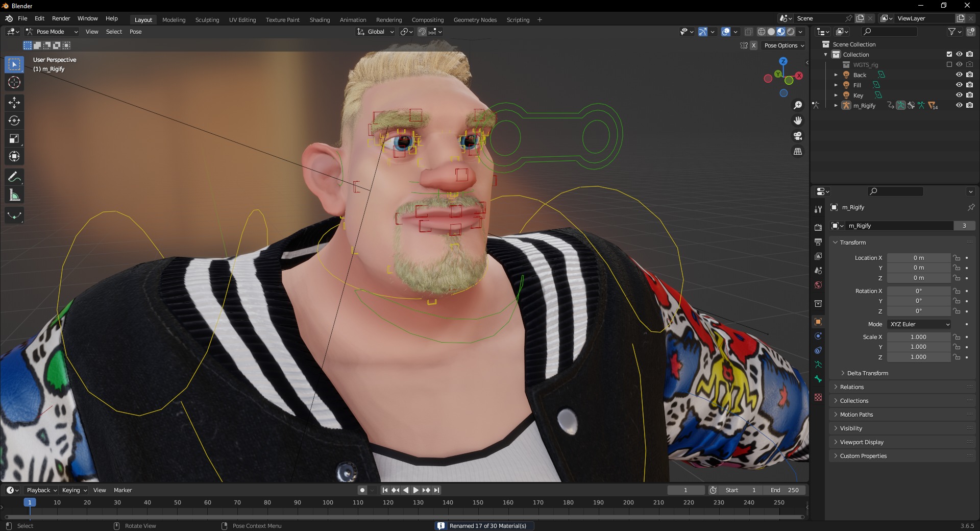
Task: Select the Transform tool
Action: coord(14,156)
